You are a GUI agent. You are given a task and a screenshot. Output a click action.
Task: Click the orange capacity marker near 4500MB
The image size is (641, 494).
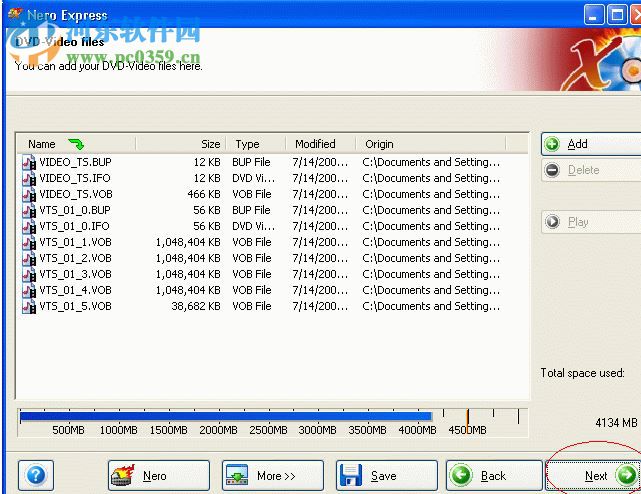(468, 419)
